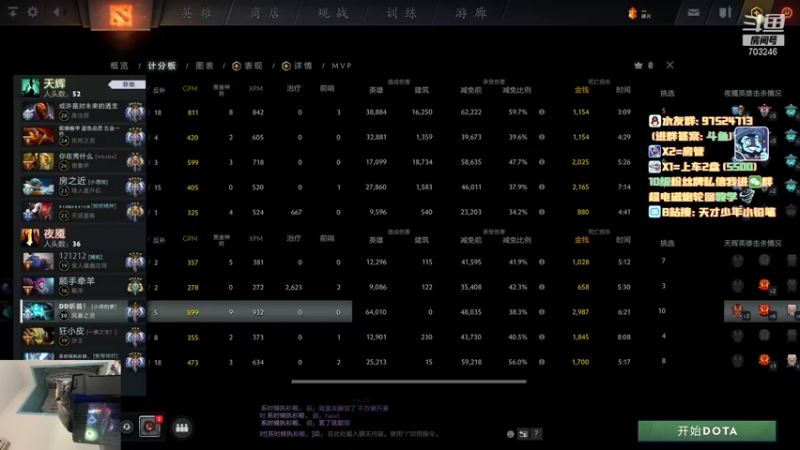Switch to the 详情 details tab
The height and width of the screenshot is (450, 800).
point(297,66)
